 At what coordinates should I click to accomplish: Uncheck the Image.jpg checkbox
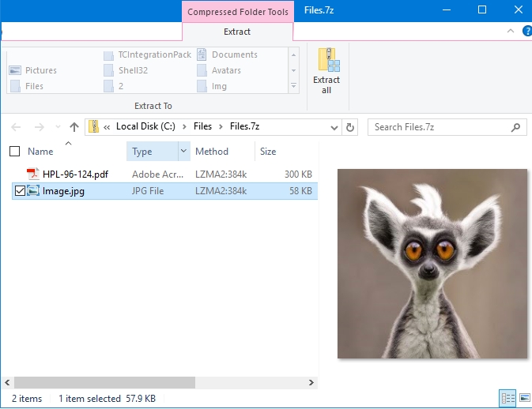click(x=20, y=191)
